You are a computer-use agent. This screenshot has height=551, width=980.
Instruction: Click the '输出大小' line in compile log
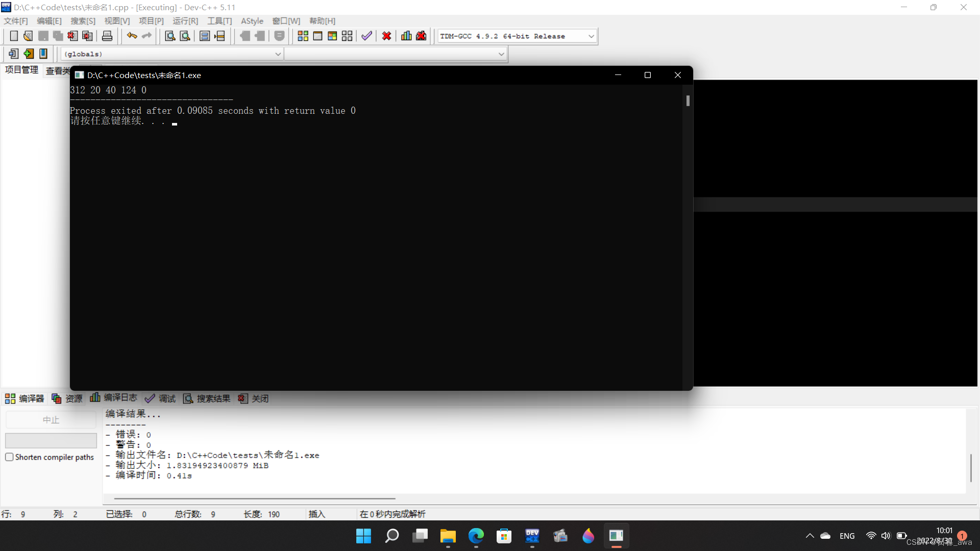[187, 465]
